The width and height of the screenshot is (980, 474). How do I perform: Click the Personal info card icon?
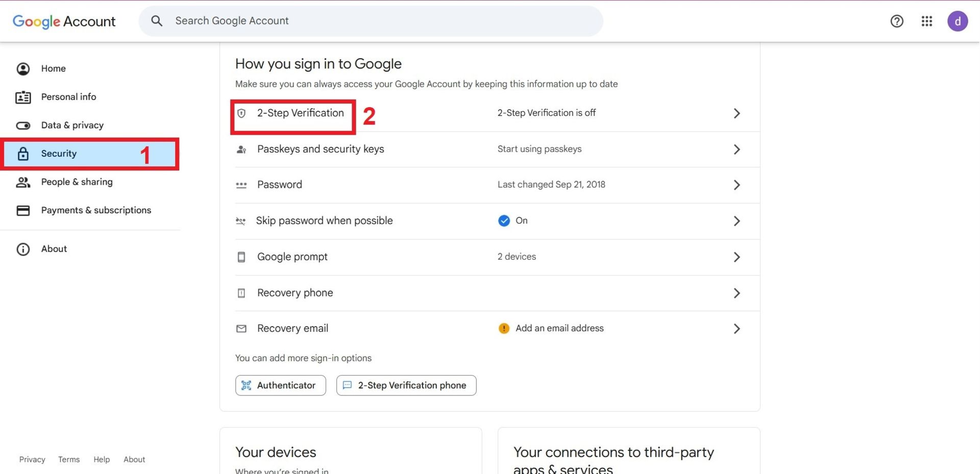23,97
